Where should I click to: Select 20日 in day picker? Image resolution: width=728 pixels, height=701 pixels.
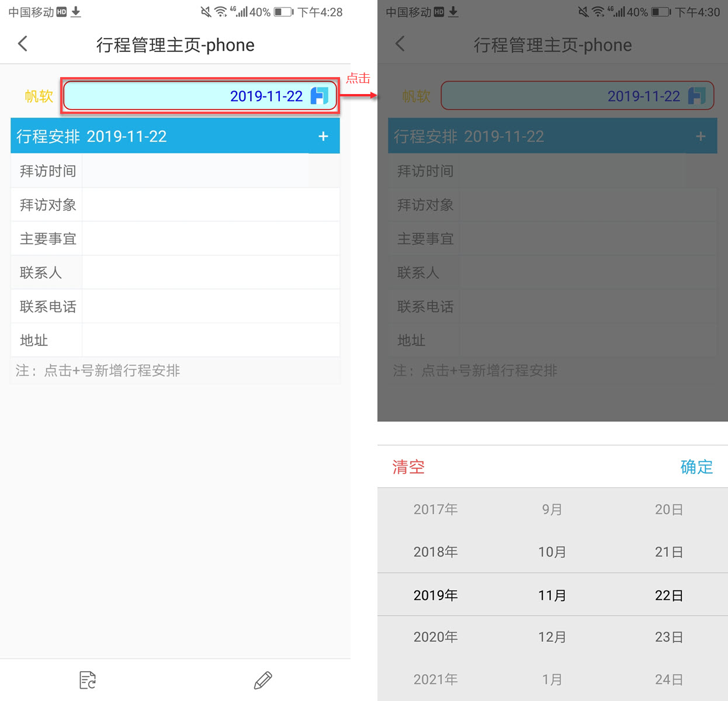pos(669,509)
